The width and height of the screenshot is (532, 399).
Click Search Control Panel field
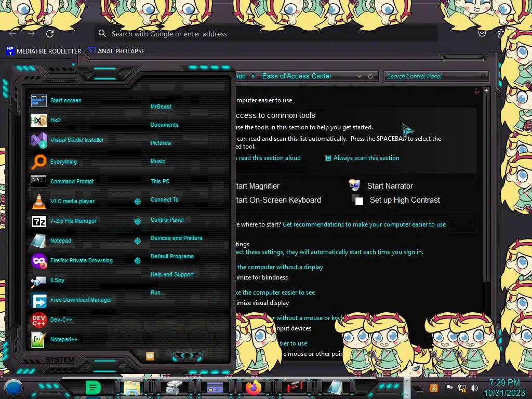(x=436, y=76)
